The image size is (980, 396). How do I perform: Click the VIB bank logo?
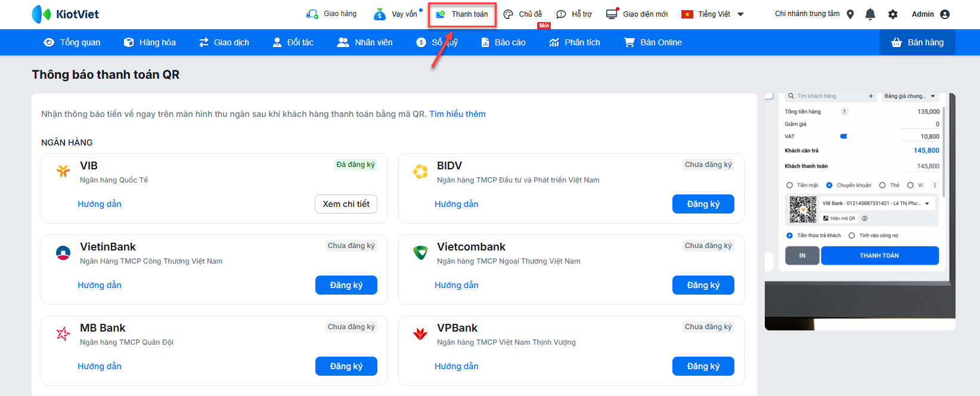pyautogui.click(x=63, y=171)
